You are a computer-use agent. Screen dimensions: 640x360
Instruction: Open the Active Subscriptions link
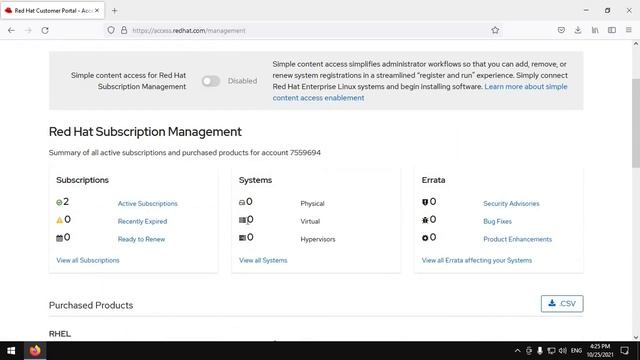click(148, 204)
